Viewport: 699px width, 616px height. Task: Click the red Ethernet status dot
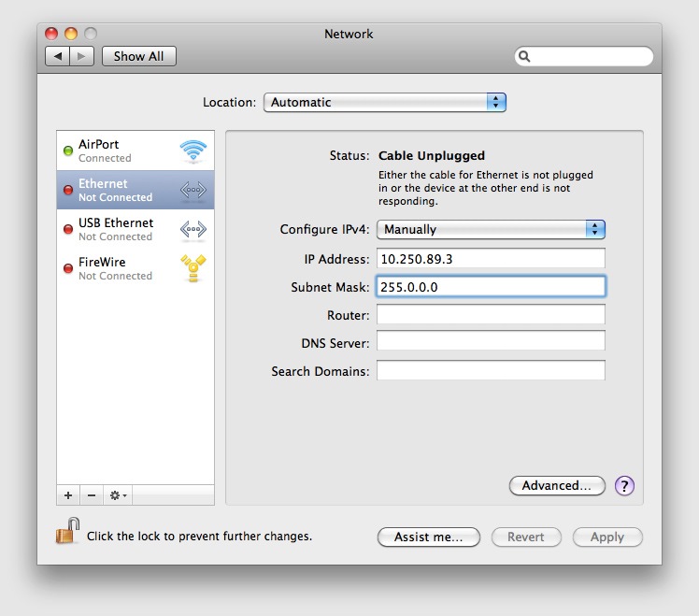pyautogui.click(x=68, y=190)
